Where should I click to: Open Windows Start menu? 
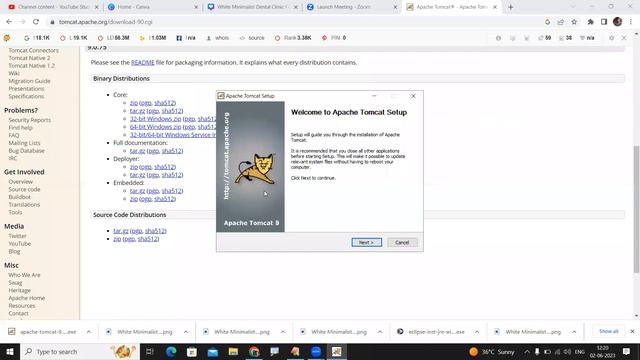[x=10, y=352]
